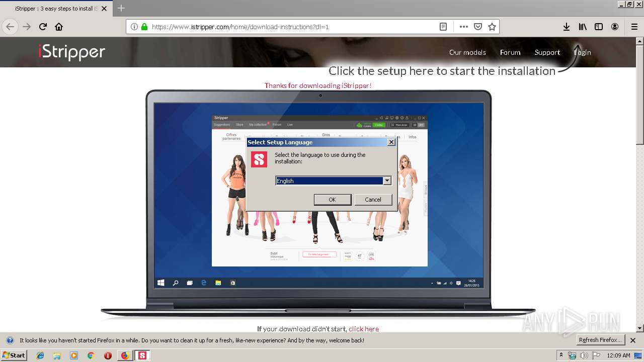Open the Firefox downloads panel

tap(567, 27)
